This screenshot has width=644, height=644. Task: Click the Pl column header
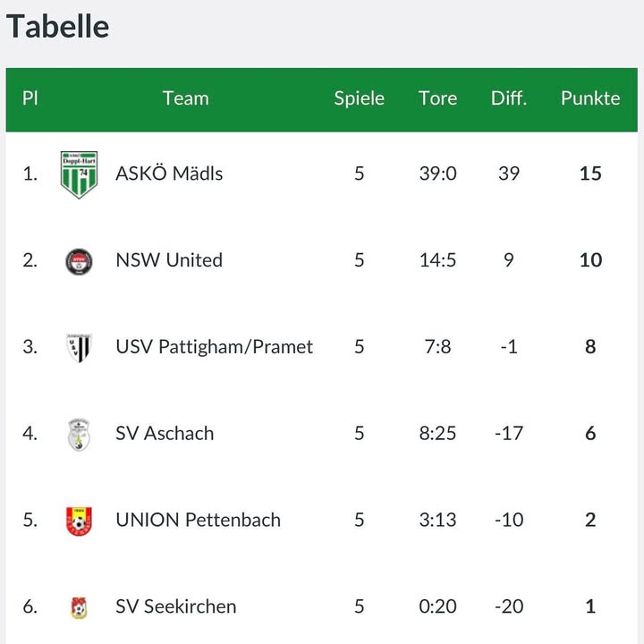(x=30, y=98)
